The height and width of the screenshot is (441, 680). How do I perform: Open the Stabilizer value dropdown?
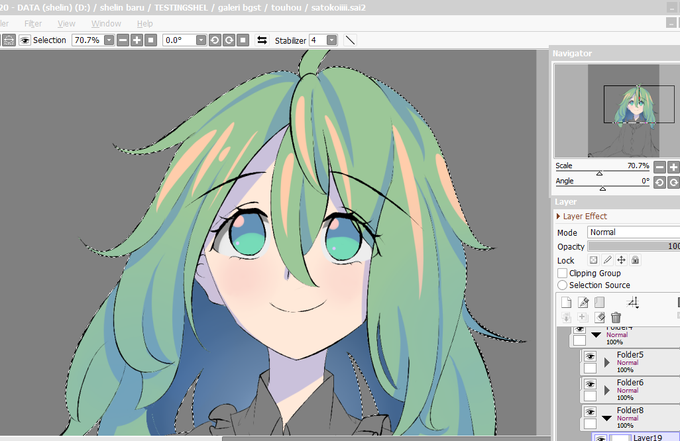(332, 40)
